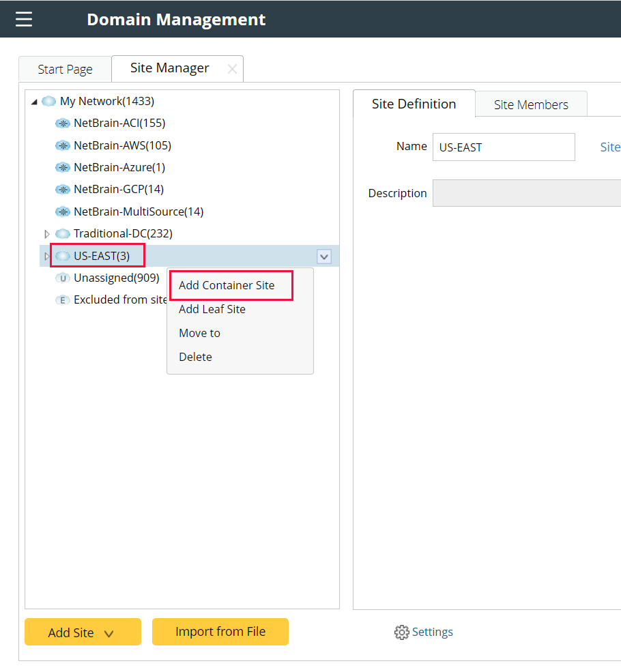The width and height of the screenshot is (621, 672).
Task: Click the NetBrain-ACI site icon
Action: point(62,123)
